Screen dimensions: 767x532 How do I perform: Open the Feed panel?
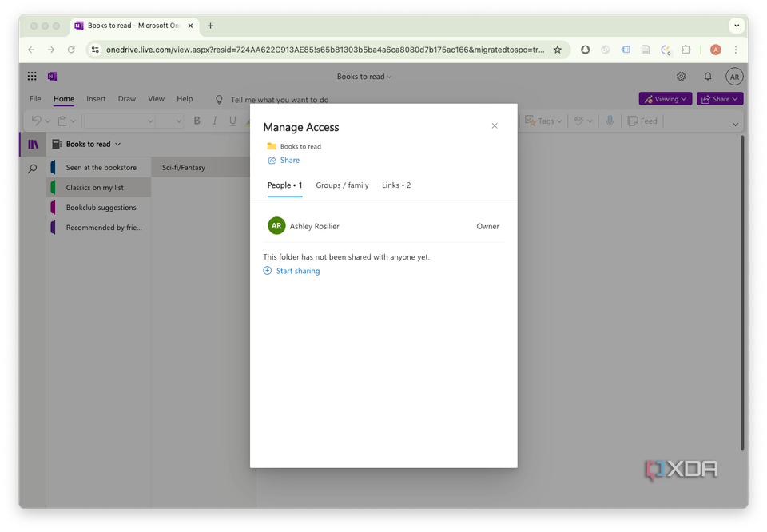tap(642, 121)
